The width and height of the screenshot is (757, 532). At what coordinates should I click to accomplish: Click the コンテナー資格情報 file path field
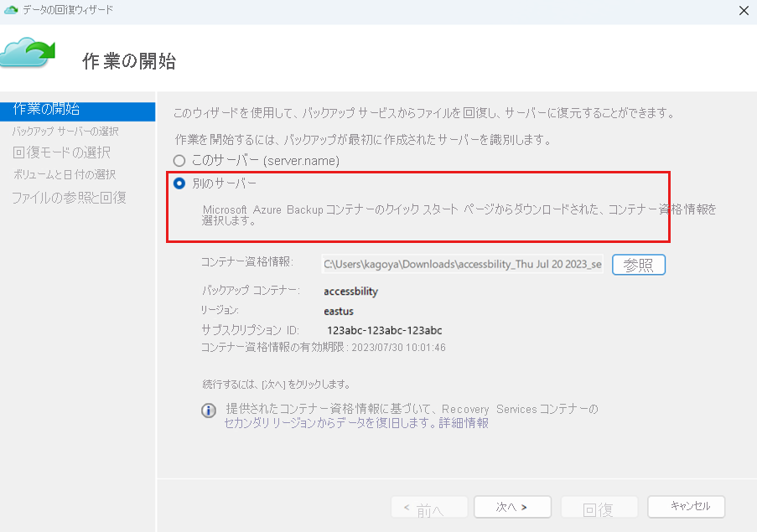pos(462,264)
